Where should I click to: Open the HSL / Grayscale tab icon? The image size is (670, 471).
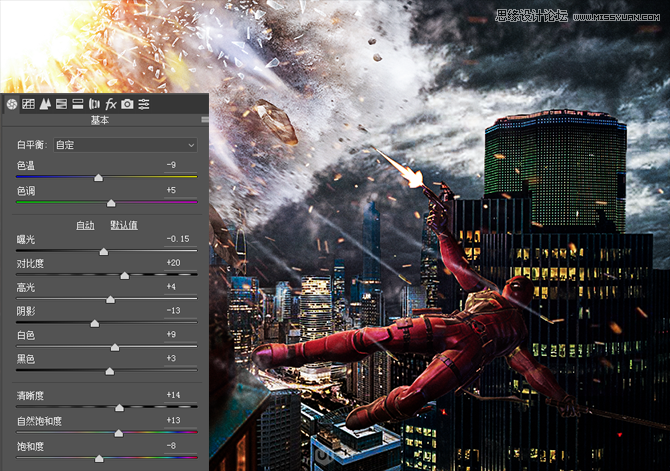coord(62,104)
